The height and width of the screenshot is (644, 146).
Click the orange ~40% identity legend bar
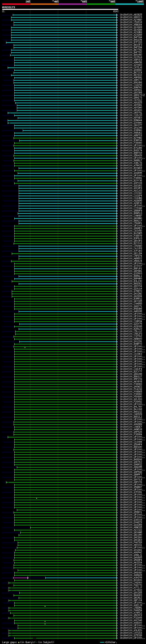point(45,4)
